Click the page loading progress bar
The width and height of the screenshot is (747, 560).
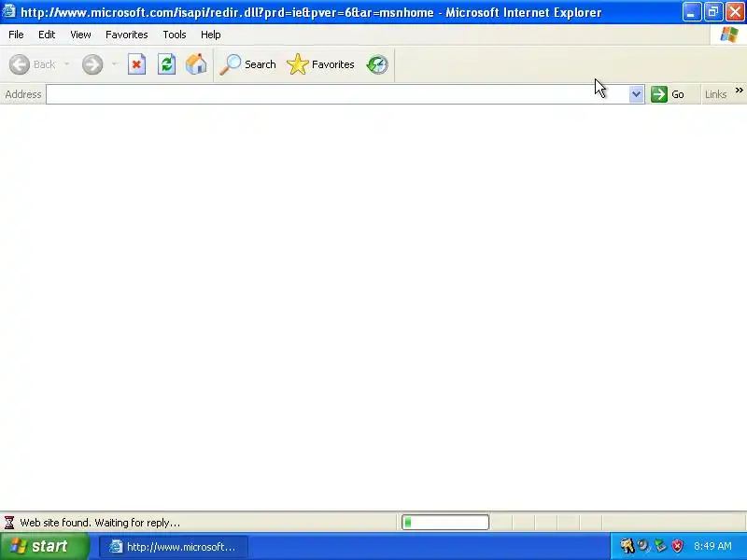[445, 523]
